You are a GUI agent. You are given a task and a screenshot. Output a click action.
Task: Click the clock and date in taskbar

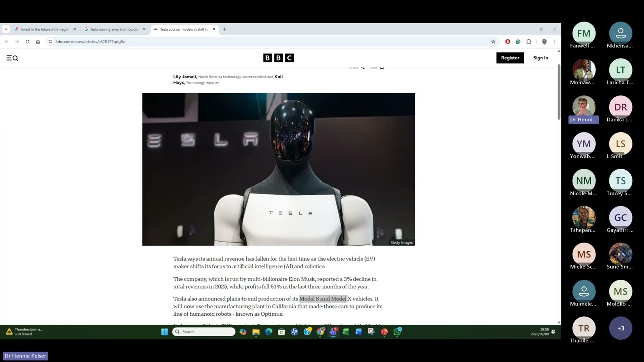[540, 332]
